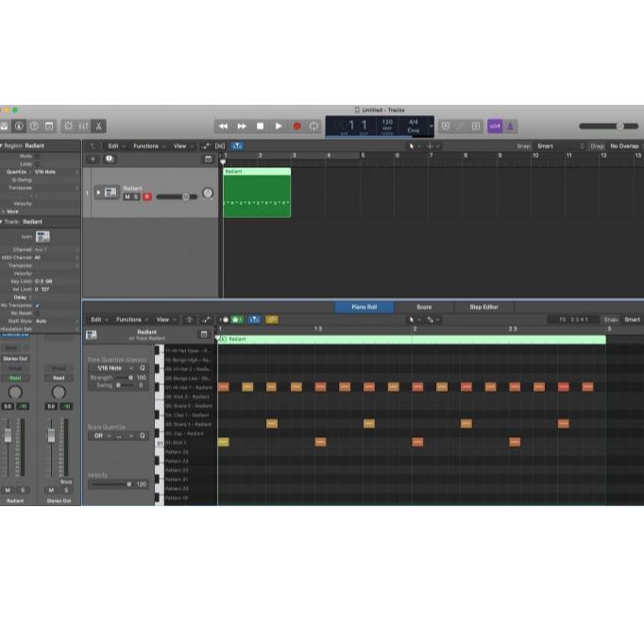This screenshot has width=644, height=644.
Task: Toggle the Cycle mode button
Action: [x=314, y=126]
